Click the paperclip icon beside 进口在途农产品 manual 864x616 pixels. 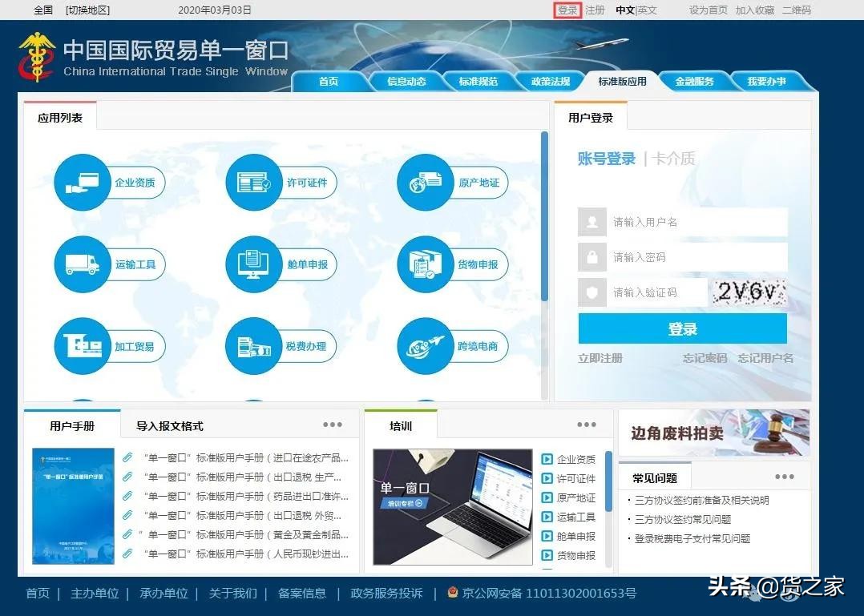129,457
